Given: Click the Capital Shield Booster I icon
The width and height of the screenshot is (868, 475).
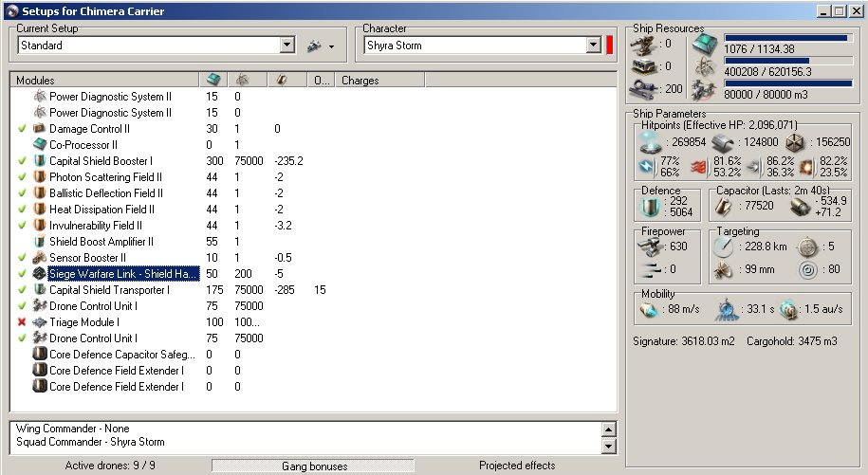Looking at the screenshot, I should 39,161.
